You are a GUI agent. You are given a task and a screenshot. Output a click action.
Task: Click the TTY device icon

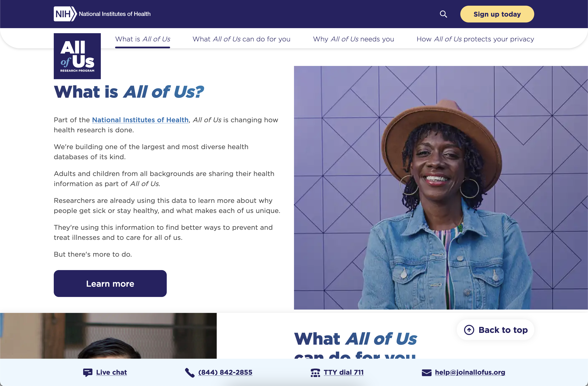[315, 372]
